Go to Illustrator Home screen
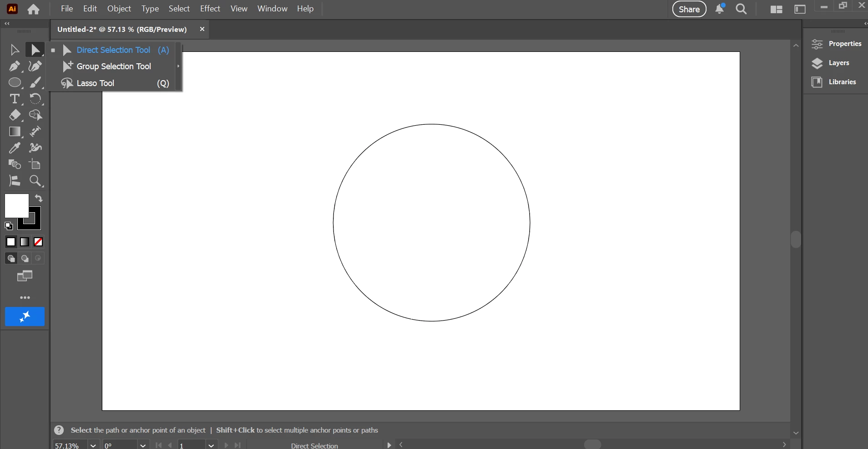This screenshot has height=449, width=868. 33,9
